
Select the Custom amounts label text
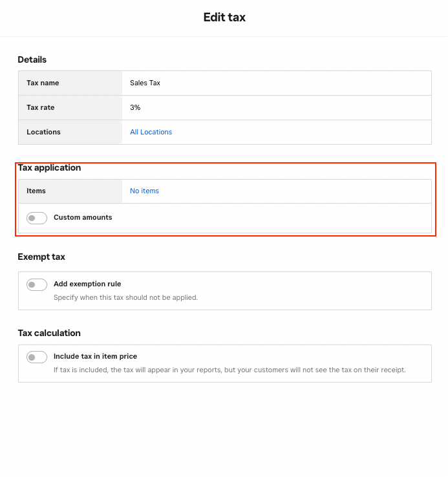(83, 217)
